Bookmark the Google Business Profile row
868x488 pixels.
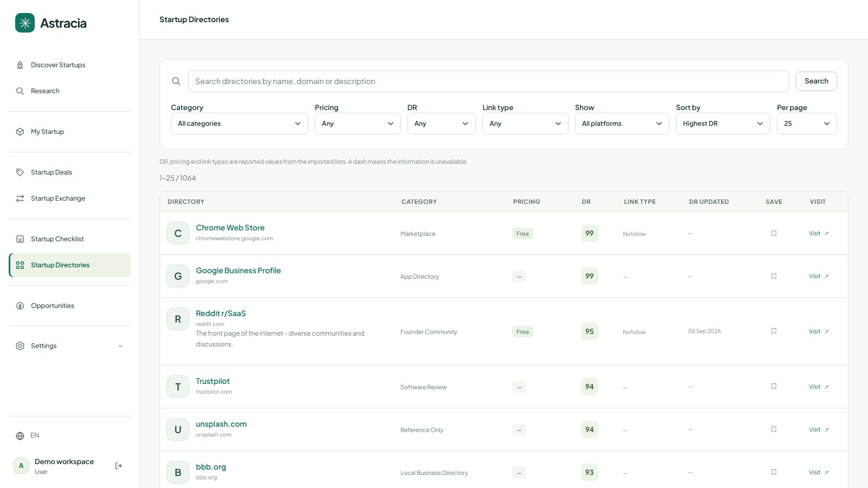click(774, 277)
